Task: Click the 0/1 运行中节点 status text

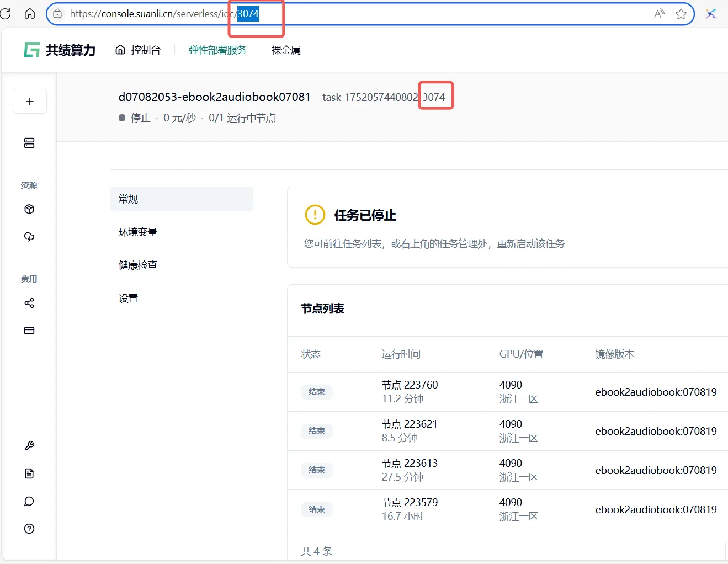Action: pos(242,118)
